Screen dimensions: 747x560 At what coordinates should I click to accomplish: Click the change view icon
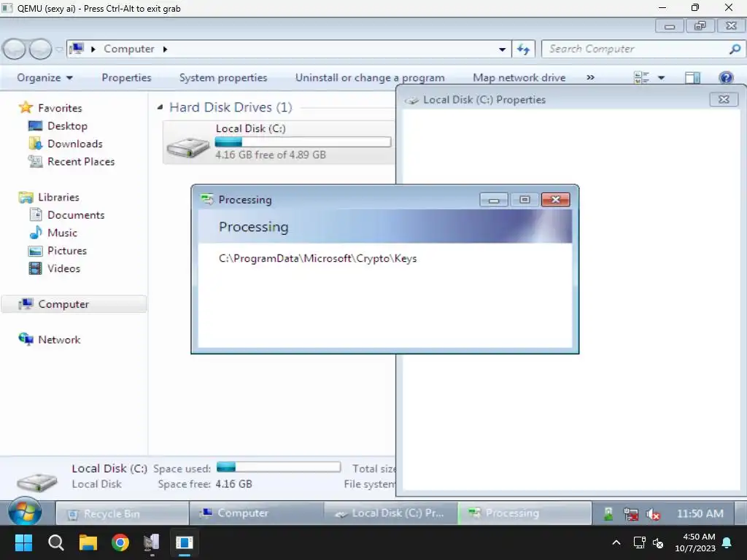(x=641, y=77)
